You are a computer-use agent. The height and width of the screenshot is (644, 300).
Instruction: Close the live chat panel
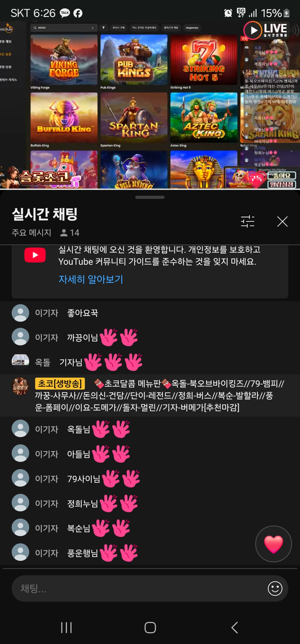[282, 221]
